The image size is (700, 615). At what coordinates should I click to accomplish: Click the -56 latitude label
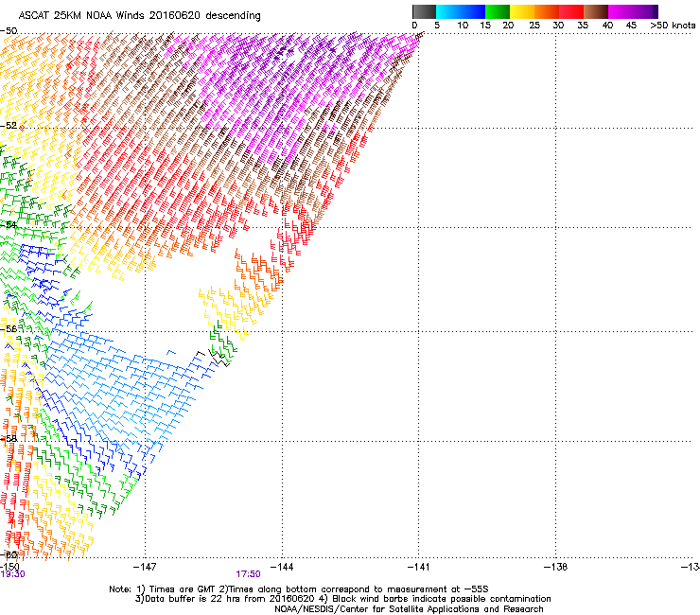pos(9,328)
